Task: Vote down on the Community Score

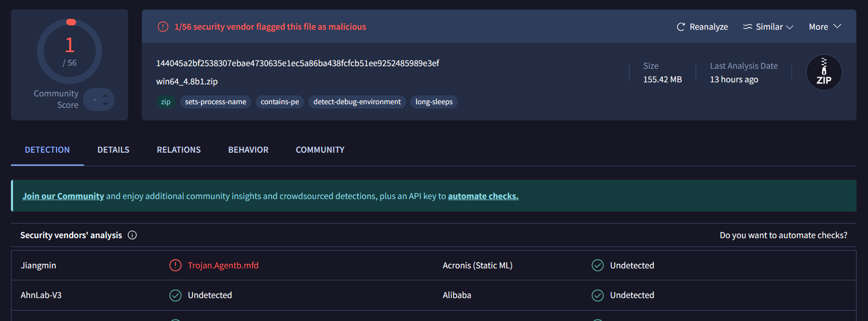Action: coord(106,104)
